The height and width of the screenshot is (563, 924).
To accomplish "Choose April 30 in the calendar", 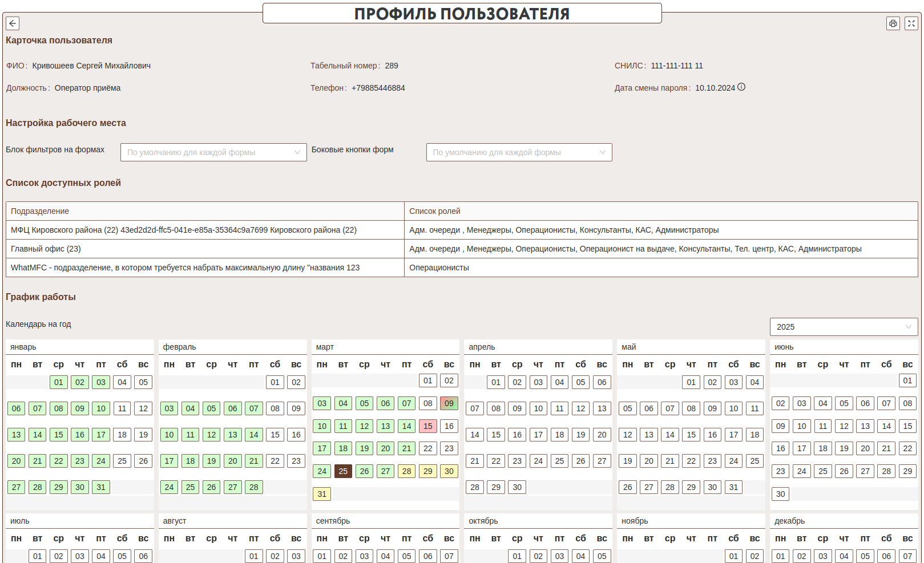I will coord(517,487).
